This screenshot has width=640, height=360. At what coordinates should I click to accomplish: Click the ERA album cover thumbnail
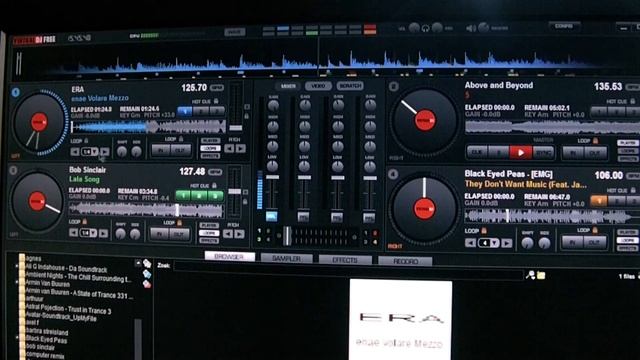click(x=401, y=320)
